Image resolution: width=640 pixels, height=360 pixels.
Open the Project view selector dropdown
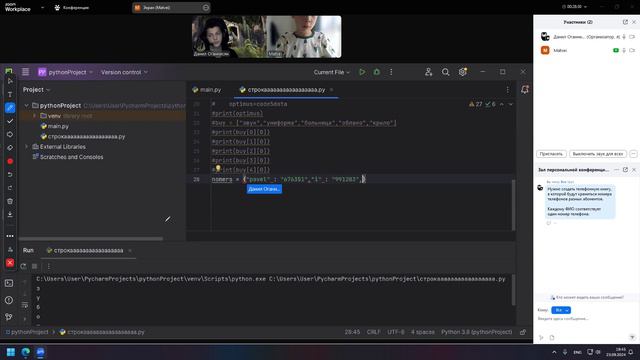pyautogui.click(x=36, y=89)
